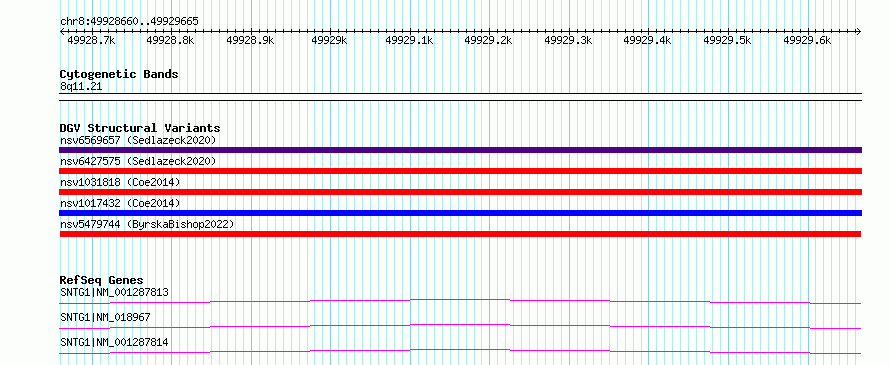The width and height of the screenshot is (890, 365).
Task: Click the chr8:49928660..49929665 coordinate label
Action: (x=129, y=22)
